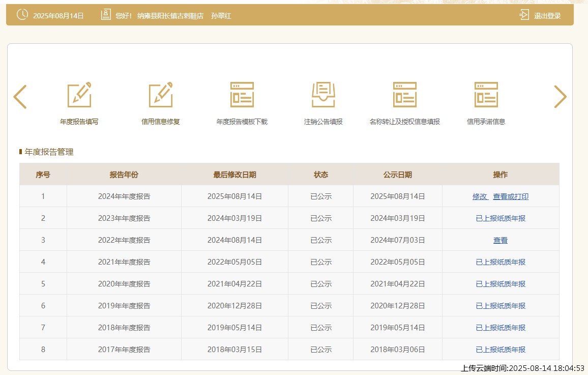This screenshot has width=588, height=375.
Task: Click the 2022年年度报告 cell
Action: tap(124, 240)
